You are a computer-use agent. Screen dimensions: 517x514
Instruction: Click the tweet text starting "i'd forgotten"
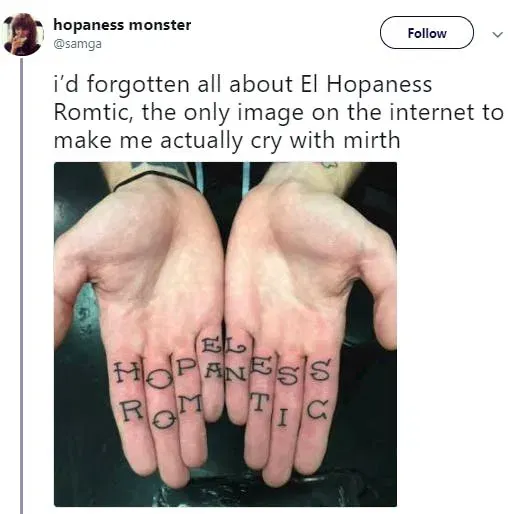click(x=279, y=112)
